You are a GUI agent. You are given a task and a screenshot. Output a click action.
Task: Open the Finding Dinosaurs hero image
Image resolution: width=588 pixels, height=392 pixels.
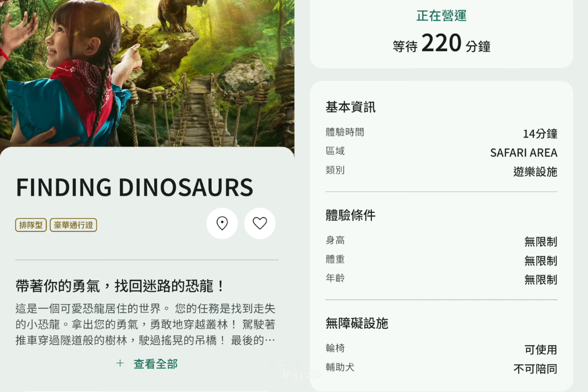[x=147, y=73]
